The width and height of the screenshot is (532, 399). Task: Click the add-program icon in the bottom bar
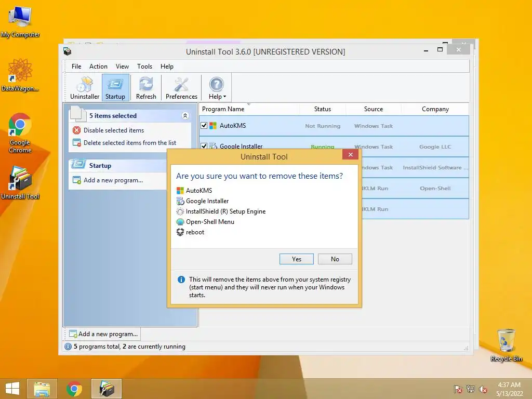(73, 334)
